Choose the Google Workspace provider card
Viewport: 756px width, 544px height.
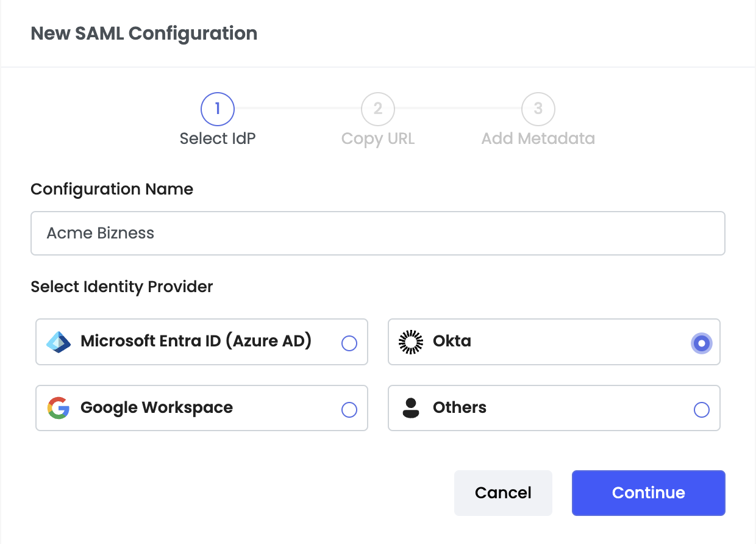tap(202, 408)
